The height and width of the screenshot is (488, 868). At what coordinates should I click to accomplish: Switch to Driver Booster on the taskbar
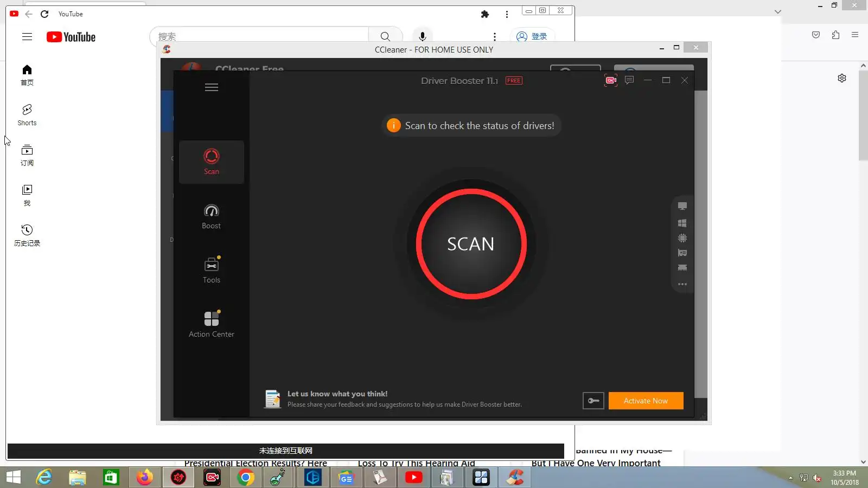178,477
